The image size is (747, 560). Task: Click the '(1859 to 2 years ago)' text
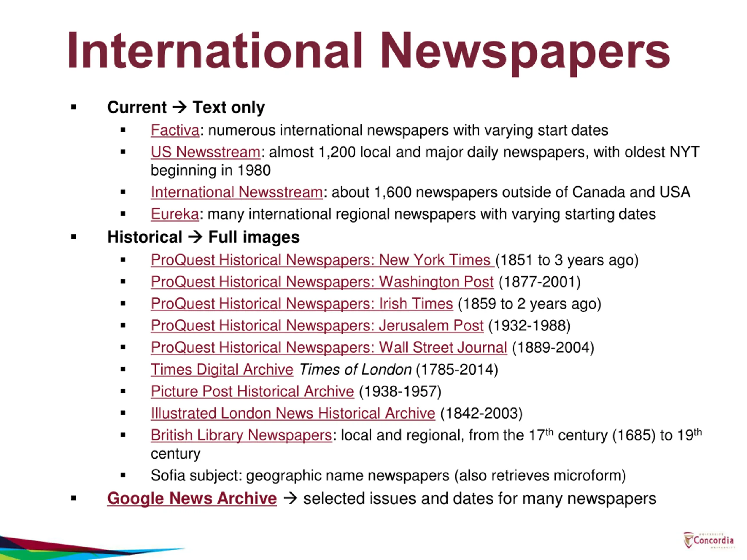coord(530,304)
